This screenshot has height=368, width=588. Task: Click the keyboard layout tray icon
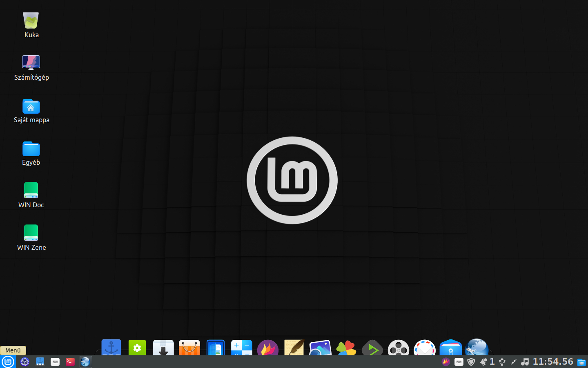pos(459,362)
